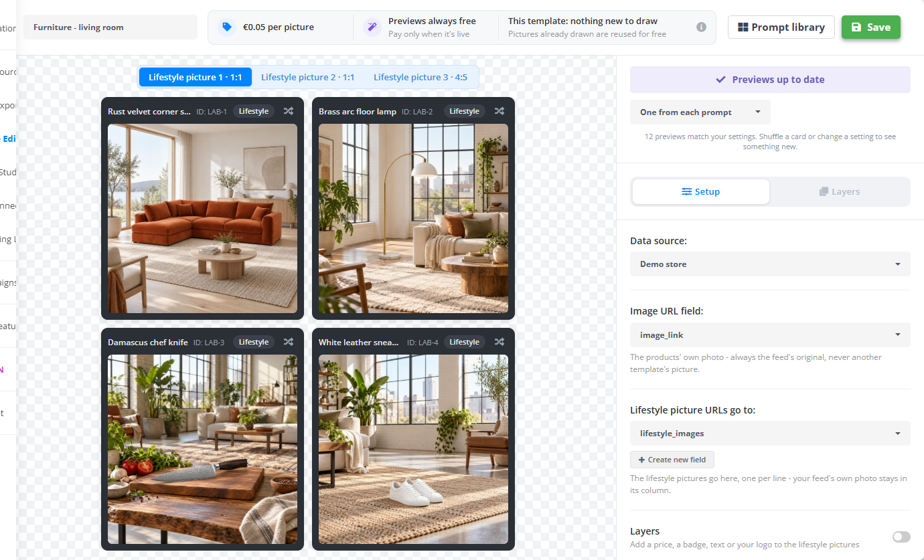The height and width of the screenshot is (560, 924).
Task: Click the Lifestyle badge on LAB-1 card
Action: (254, 112)
